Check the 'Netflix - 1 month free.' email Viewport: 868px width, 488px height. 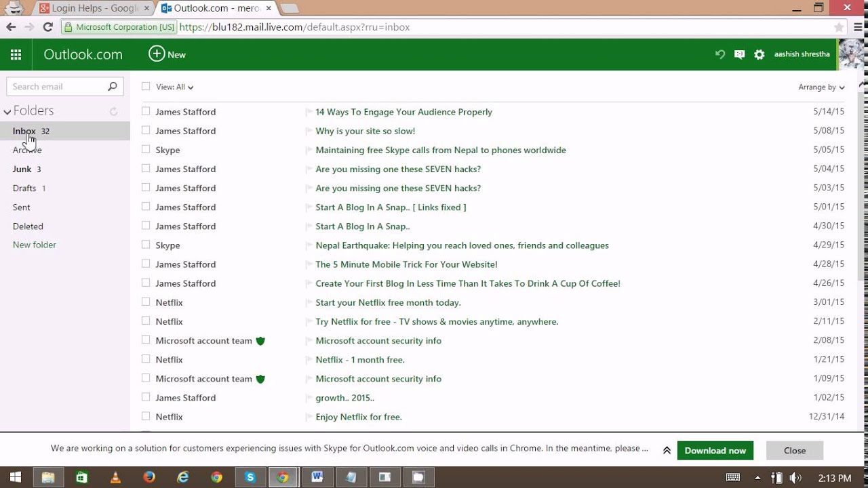[146, 359]
